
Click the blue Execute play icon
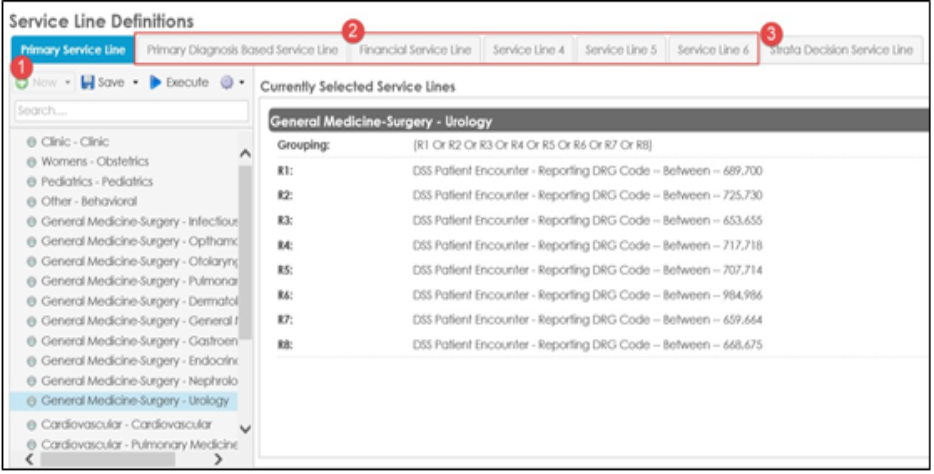point(155,82)
